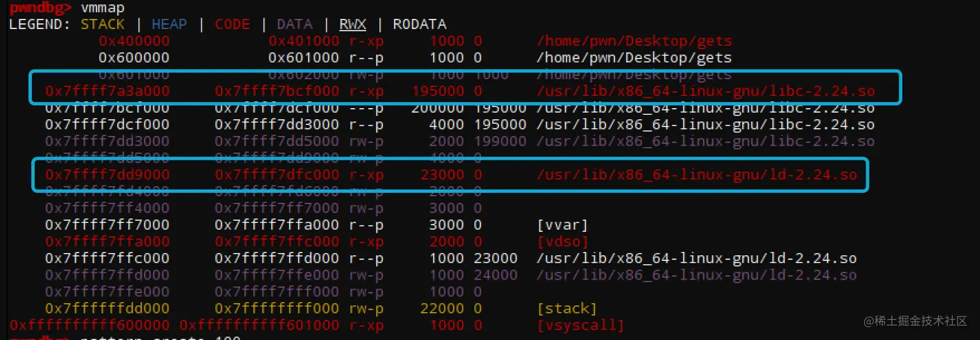Select start address 0x7ffff7dd9000
The image size is (980, 340).
(108, 175)
